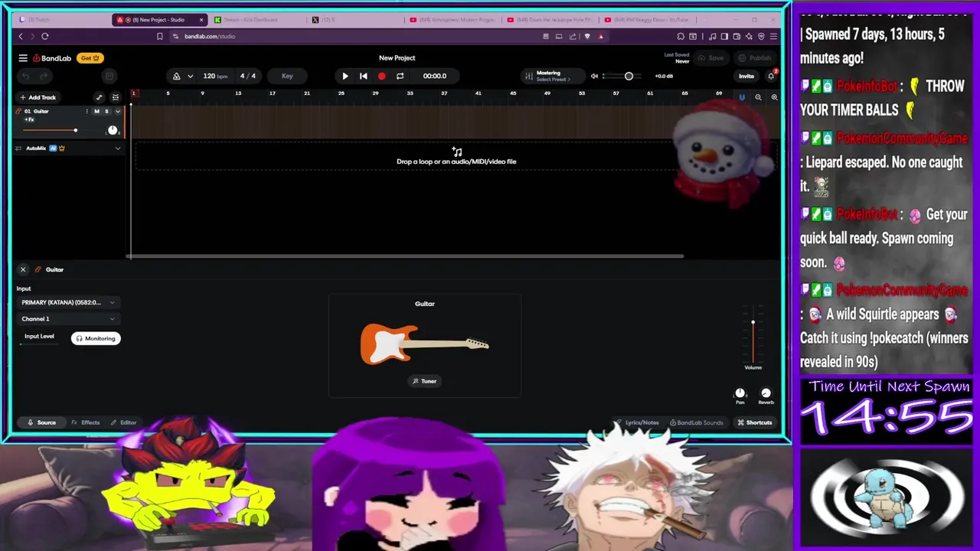980x551 pixels.
Task: Mute the 01 Guitar track
Action: (96, 112)
